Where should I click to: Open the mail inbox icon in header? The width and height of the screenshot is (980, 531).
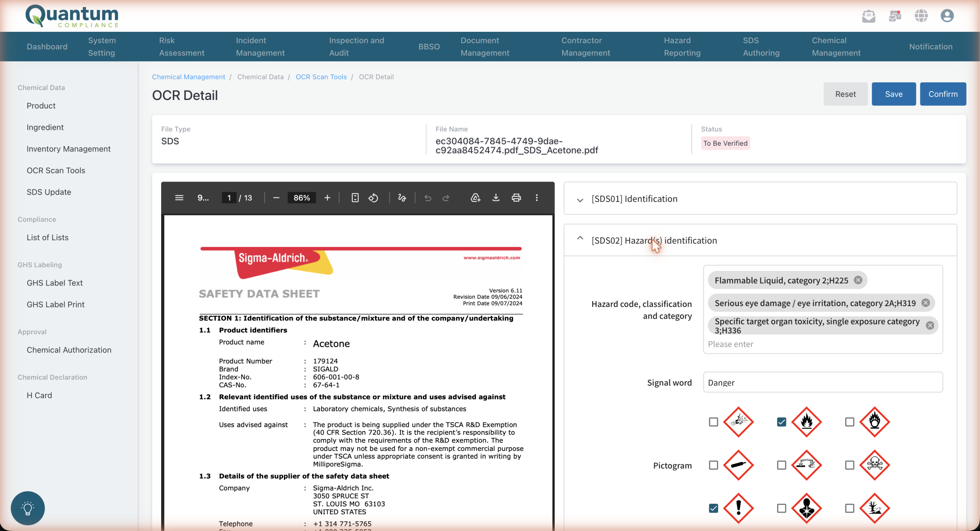pos(869,16)
